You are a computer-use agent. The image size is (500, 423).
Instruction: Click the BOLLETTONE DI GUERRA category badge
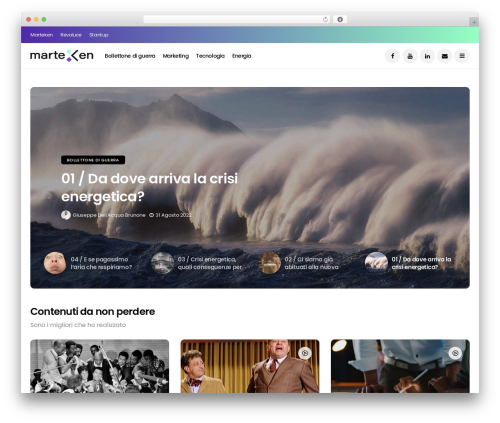pos(93,160)
